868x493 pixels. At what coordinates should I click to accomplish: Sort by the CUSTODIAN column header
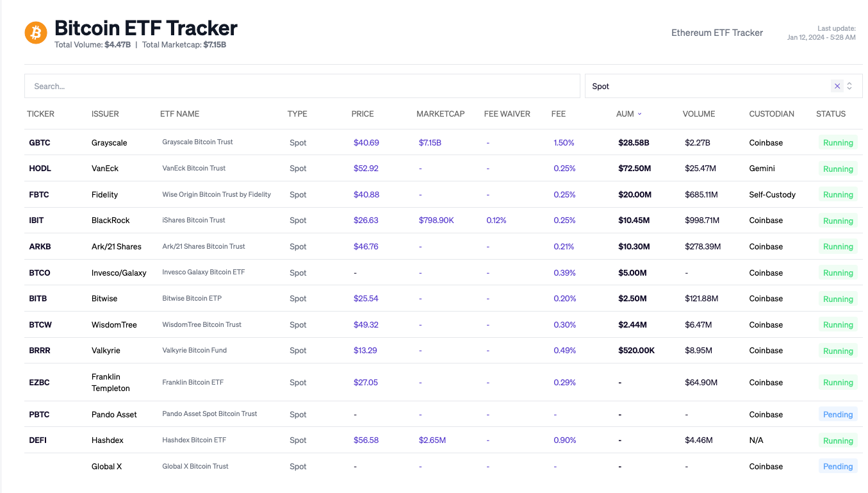point(771,114)
